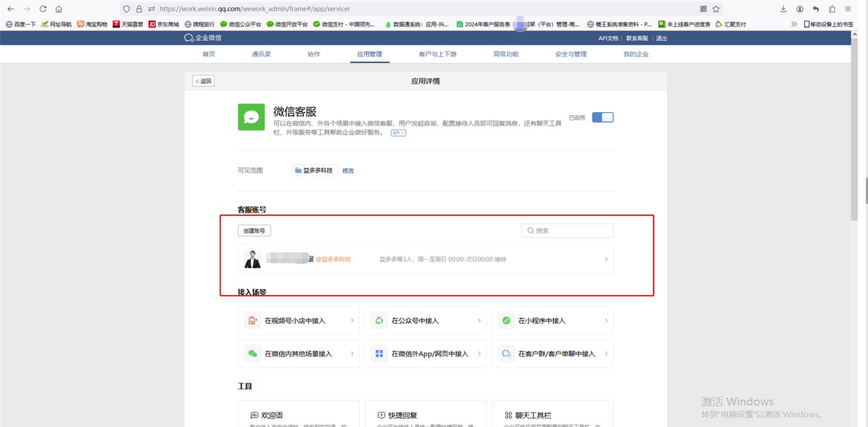Click the page vertical scrollbar

point(854,129)
